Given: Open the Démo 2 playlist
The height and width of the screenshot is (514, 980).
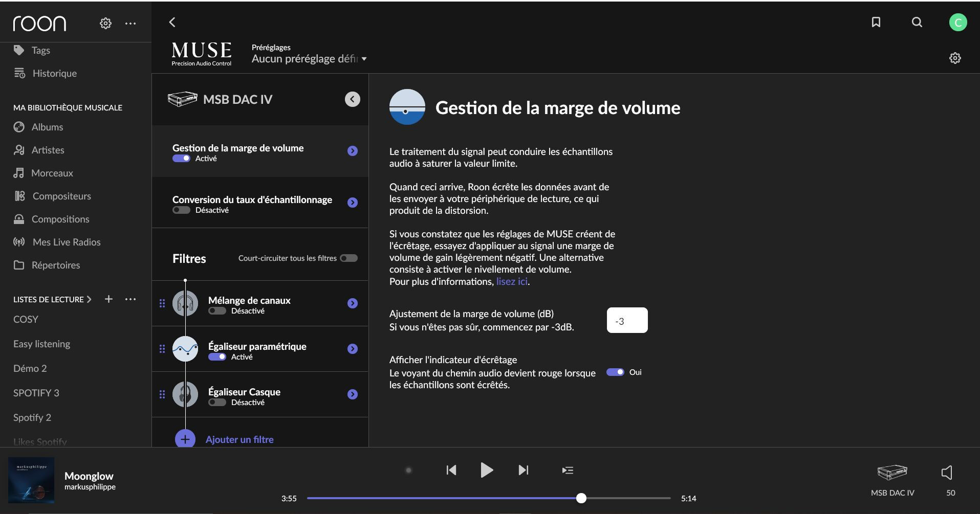Looking at the screenshot, I should [x=30, y=368].
